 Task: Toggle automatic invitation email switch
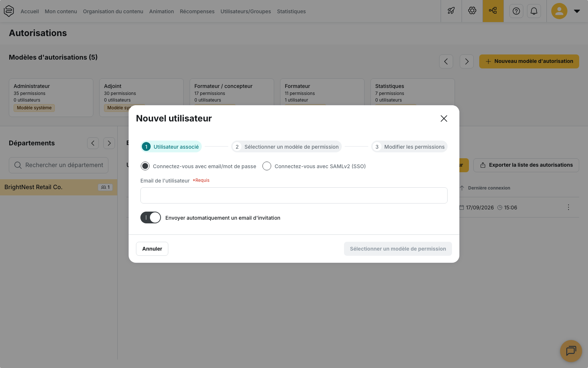tap(151, 217)
